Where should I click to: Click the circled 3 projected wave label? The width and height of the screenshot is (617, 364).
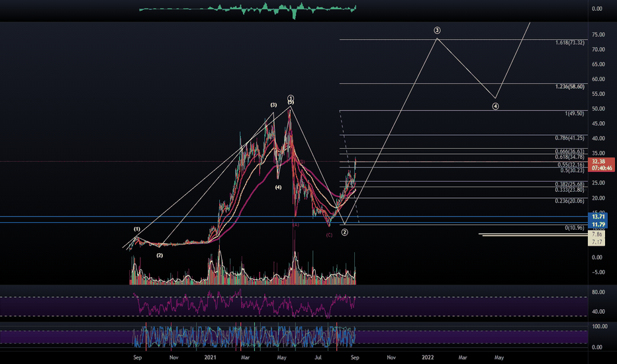[x=437, y=30]
